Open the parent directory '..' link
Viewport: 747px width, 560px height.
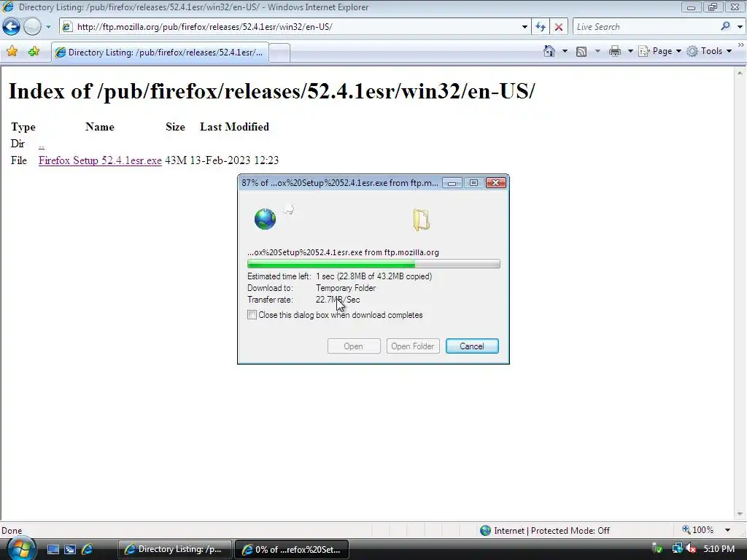pos(42,144)
